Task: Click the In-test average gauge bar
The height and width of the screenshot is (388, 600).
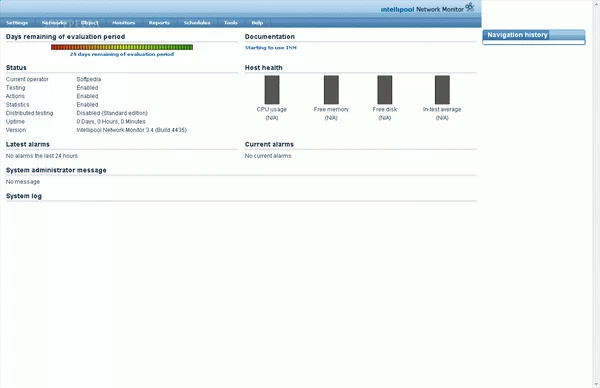Action: click(x=442, y=90)
